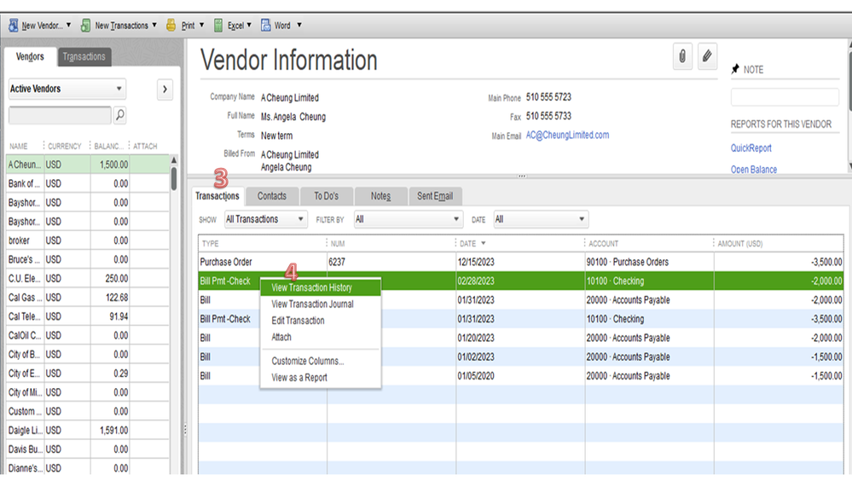Click the Name column header in vendor list
The image size is (852, 504).
click(25, 146)
